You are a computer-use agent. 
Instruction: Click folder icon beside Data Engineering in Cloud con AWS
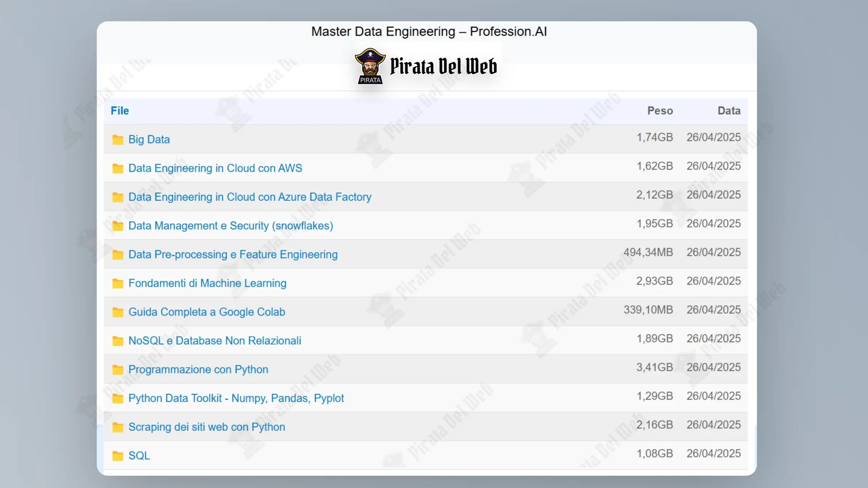coord(118,168)
